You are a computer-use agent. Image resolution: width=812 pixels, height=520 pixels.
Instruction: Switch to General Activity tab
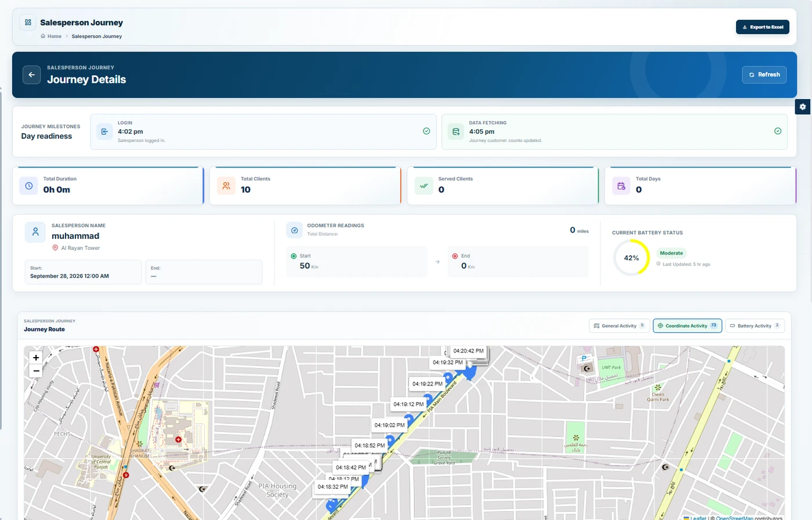[619, 326]
